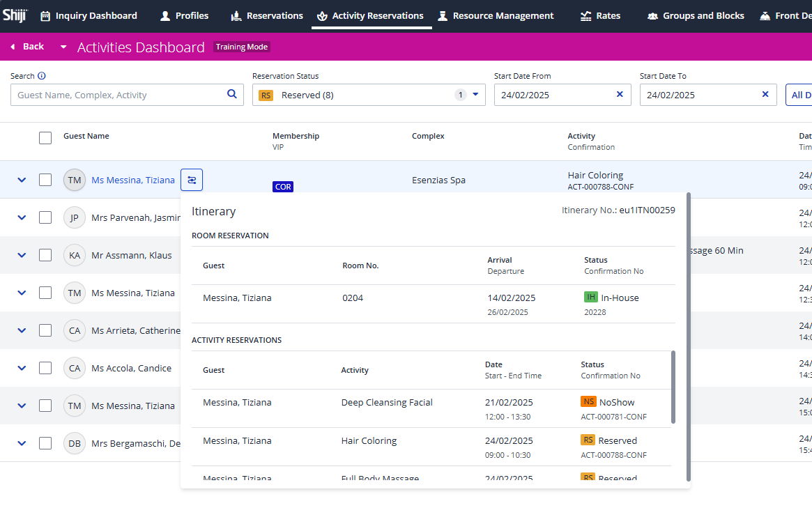
Task: Click the Search info icon
Action: [x=42, y=76]
